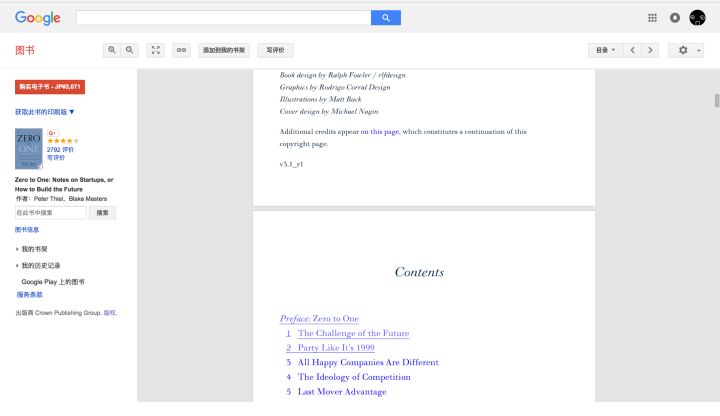Zoom in on the book page
The width and height of the screenshot is (720, 416).
click(112, 50)
